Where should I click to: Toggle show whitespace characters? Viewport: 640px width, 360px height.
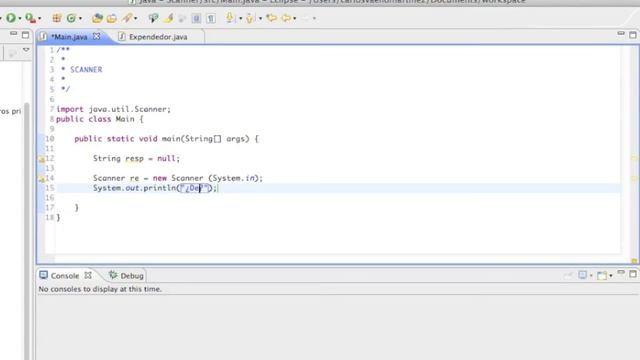211,18
